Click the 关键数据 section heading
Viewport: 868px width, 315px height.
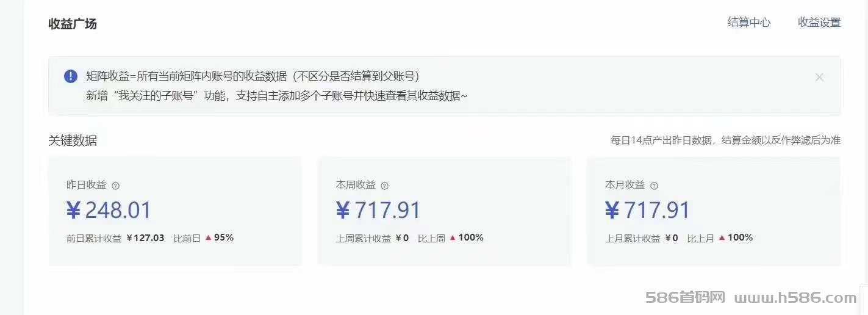[x=73, y=140]
